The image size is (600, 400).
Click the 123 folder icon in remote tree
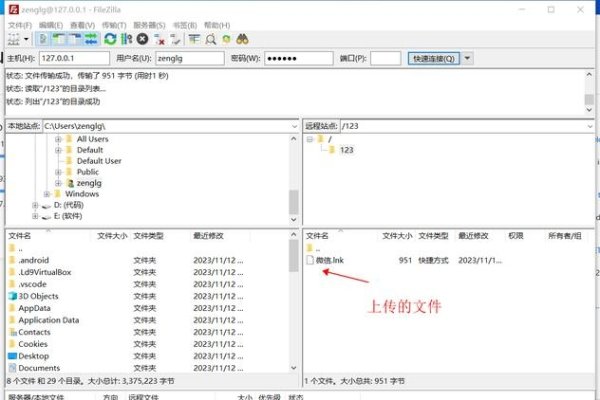click(x=332, y=150)
